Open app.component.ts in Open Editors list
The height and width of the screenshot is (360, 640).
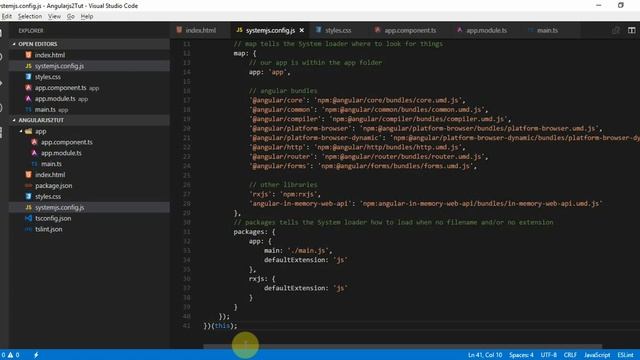[60, 88]
